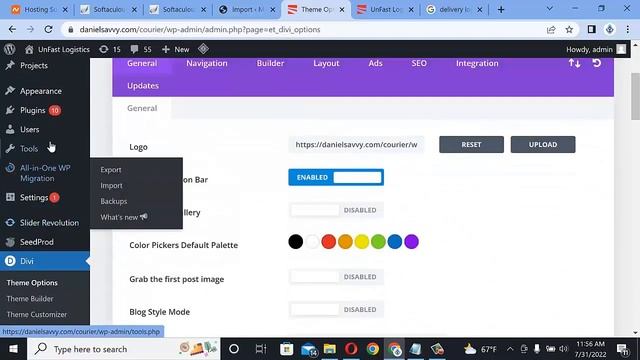Select the purple palette color swatch
The height and width of the screenshot is (360, 640).
tap(411, 242)
